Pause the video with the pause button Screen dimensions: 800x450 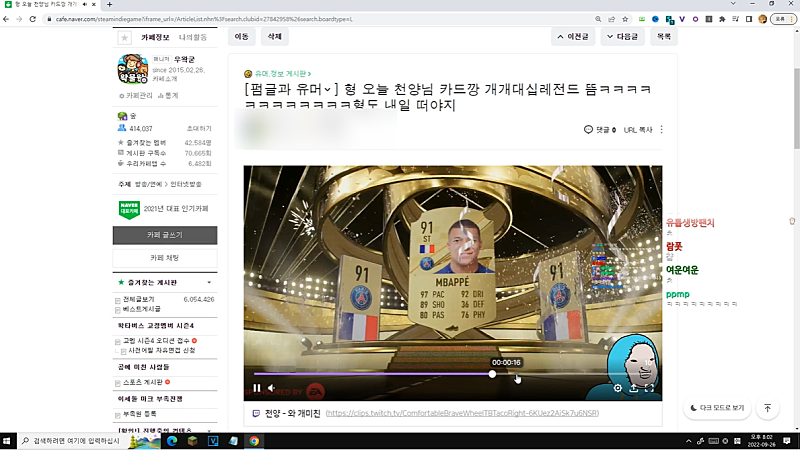[257, 388]
